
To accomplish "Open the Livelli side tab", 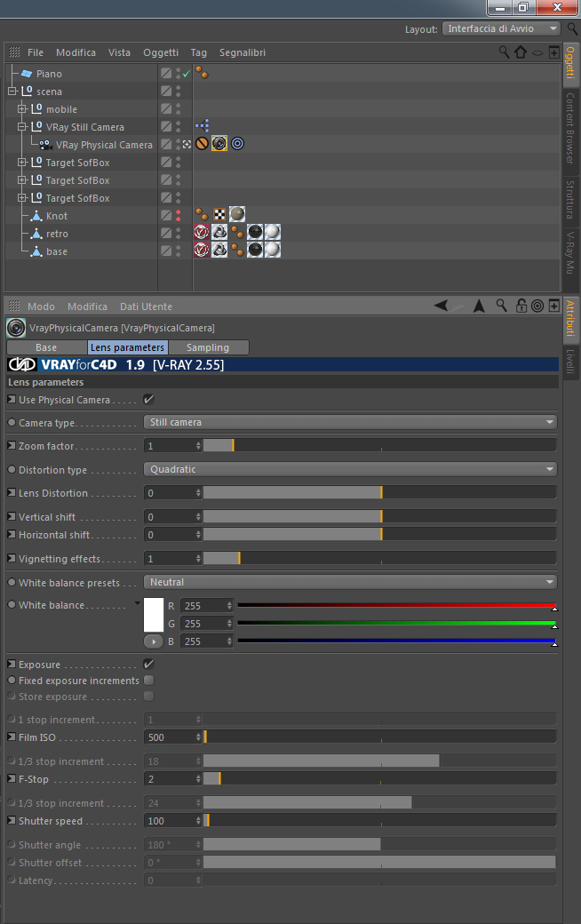I will (x=570, y=362).
